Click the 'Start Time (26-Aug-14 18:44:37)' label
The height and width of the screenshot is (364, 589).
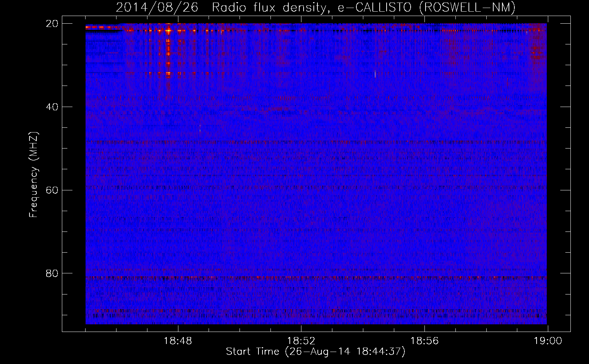point(316,352)
